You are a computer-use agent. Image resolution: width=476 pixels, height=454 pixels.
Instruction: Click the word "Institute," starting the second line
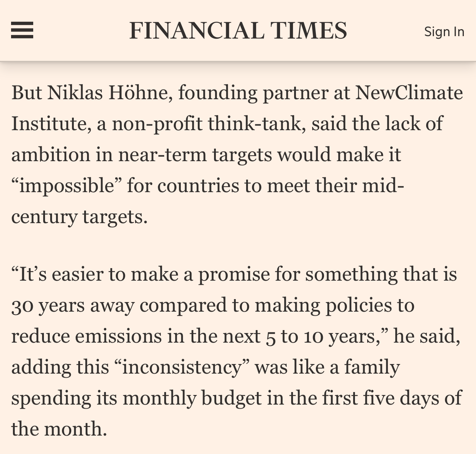coord(51,123)
